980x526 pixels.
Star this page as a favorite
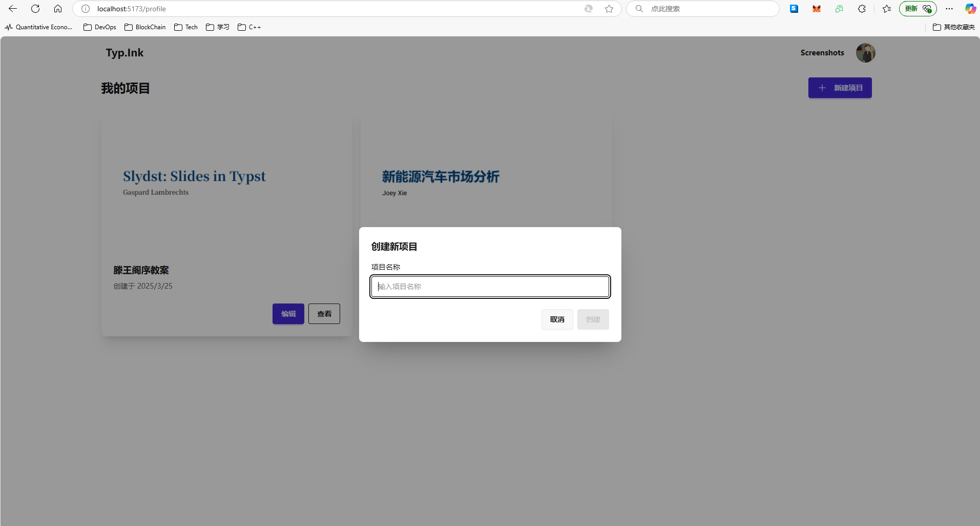(x=609, y=9)
